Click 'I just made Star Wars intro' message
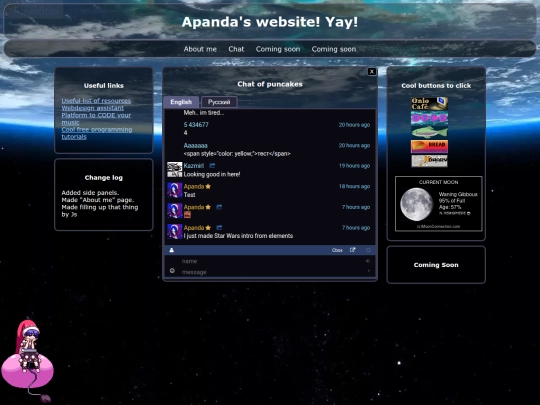 pos(238,236)
